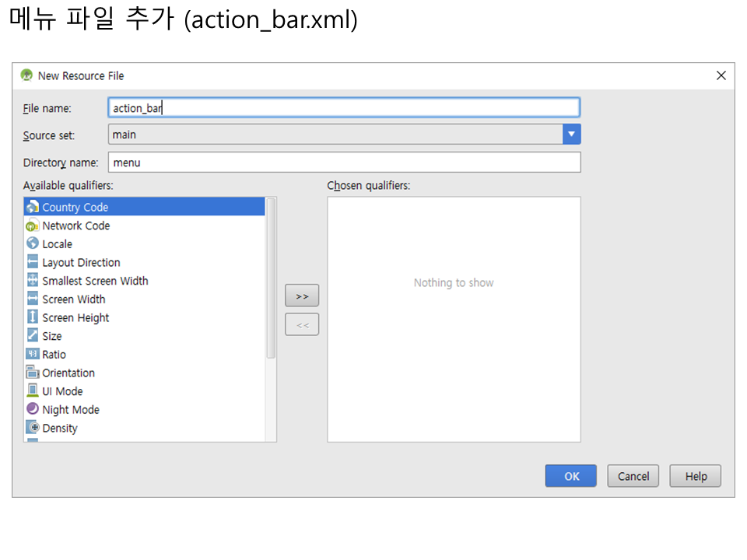This screenshot has height=560, width=747.
Task: Click the Density qualifier icon
Action: coord(32,428)
